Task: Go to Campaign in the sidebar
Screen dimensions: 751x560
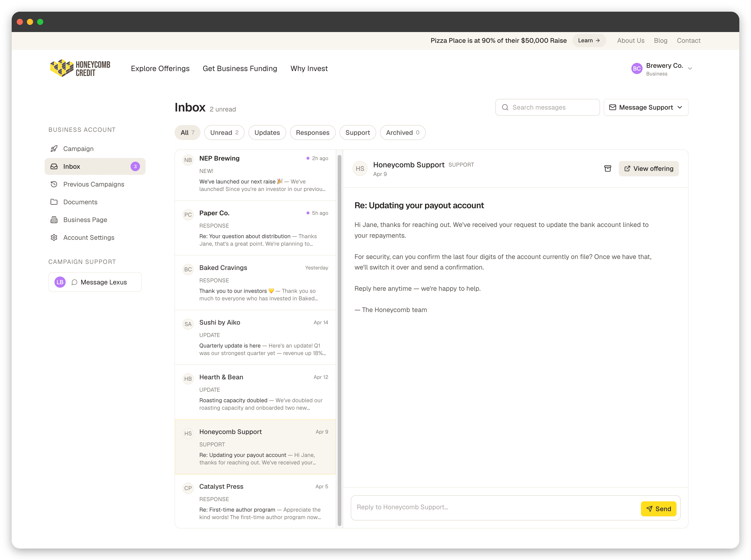Action: pos(95,149)
